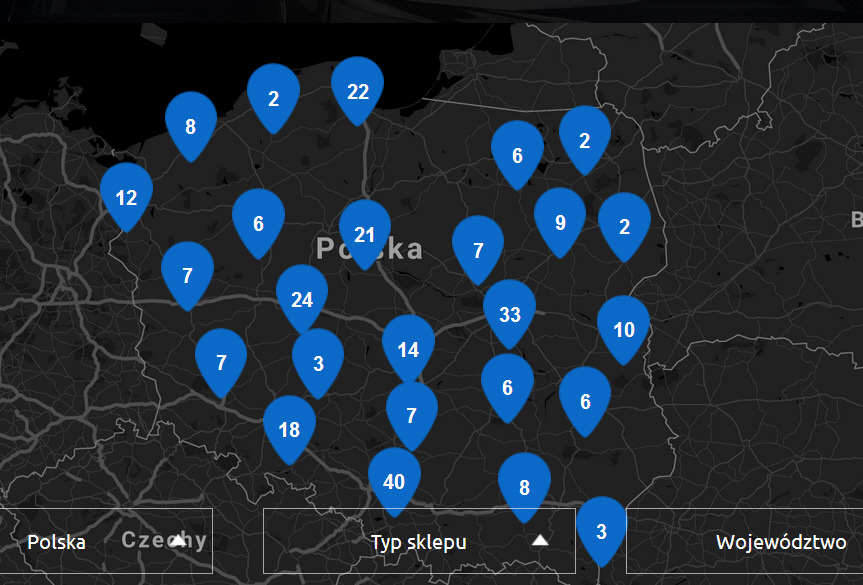
Task: Click the marker with number 18
Action: coord(289,430)
